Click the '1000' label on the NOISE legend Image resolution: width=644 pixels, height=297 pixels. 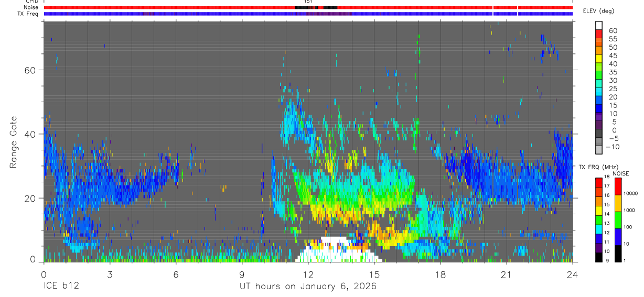(629, 210)
